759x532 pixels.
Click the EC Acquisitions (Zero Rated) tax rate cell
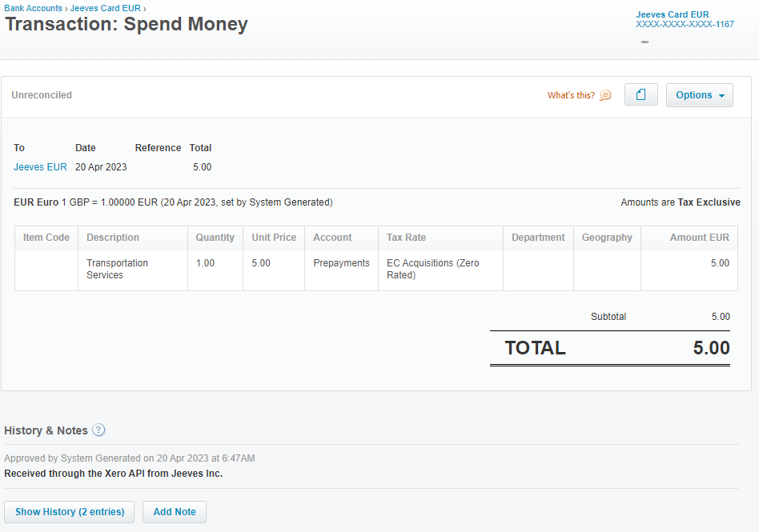click(432, 269)
